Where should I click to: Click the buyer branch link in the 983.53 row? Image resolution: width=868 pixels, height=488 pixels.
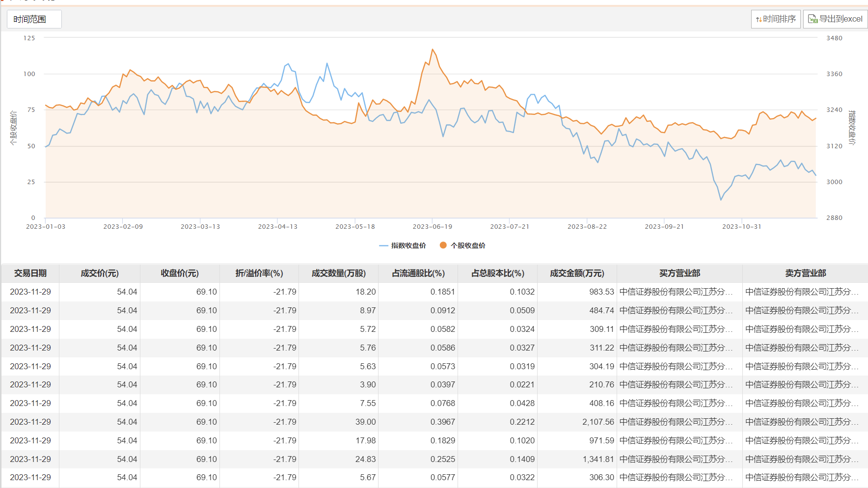[x=676, y=292]
